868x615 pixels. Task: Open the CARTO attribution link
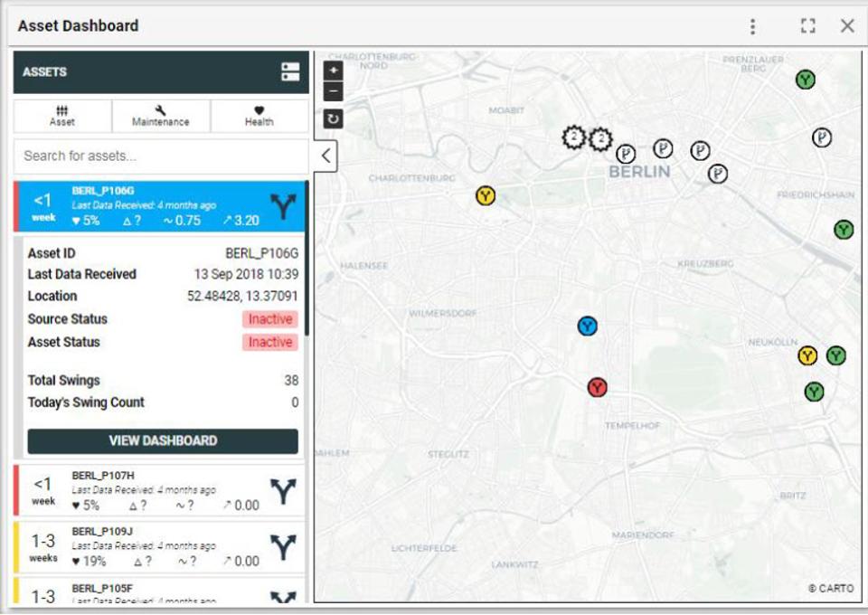point(830,589)
